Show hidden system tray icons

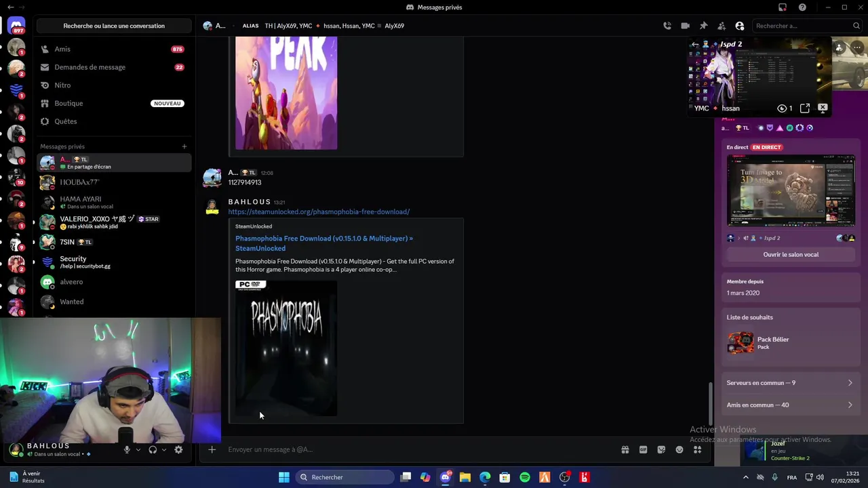pos(746,477)
